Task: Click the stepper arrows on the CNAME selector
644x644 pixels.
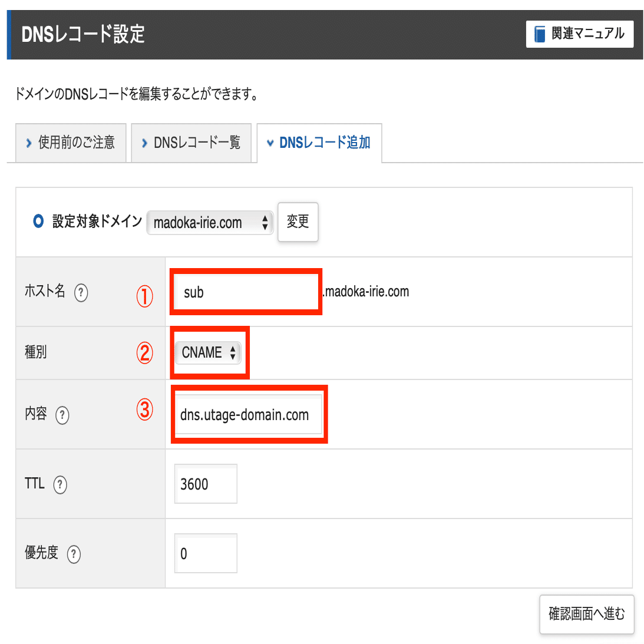Action: (233, 352)
